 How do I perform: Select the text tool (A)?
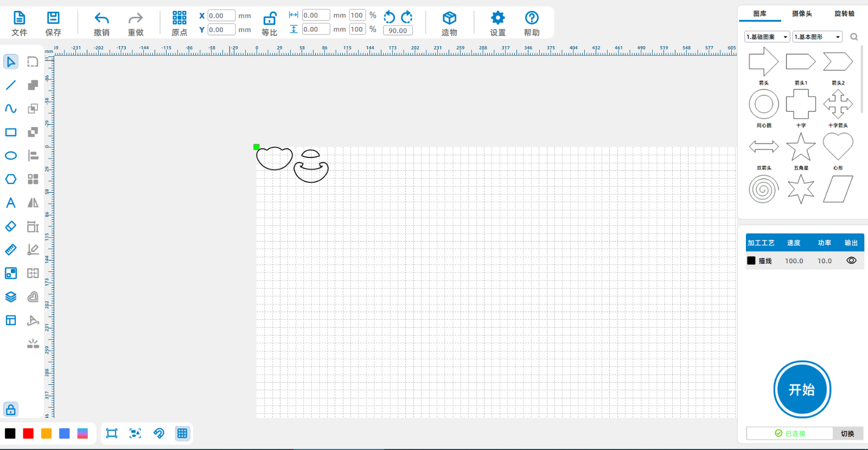pyautogui.click(x=11, y=203)
